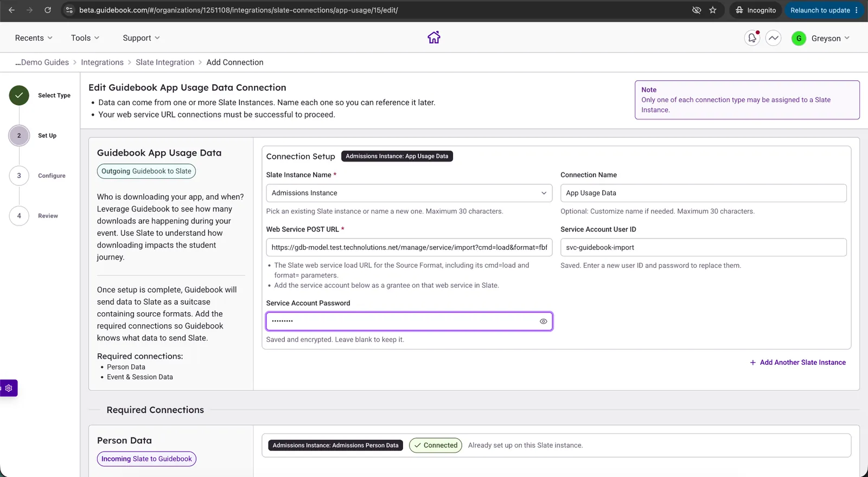Click Admissions Instance: Admissions Person Data tag
The width and height of the screenshot is (868, 477).
[335, 446]
